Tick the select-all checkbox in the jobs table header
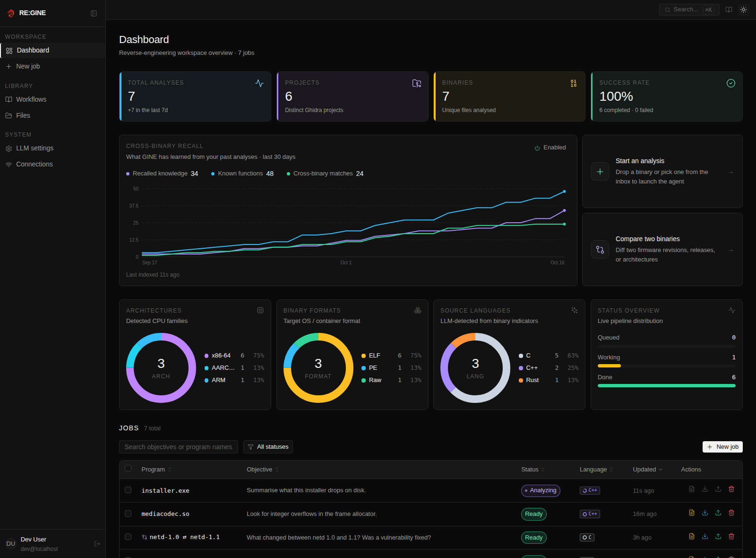 [128, 468]
